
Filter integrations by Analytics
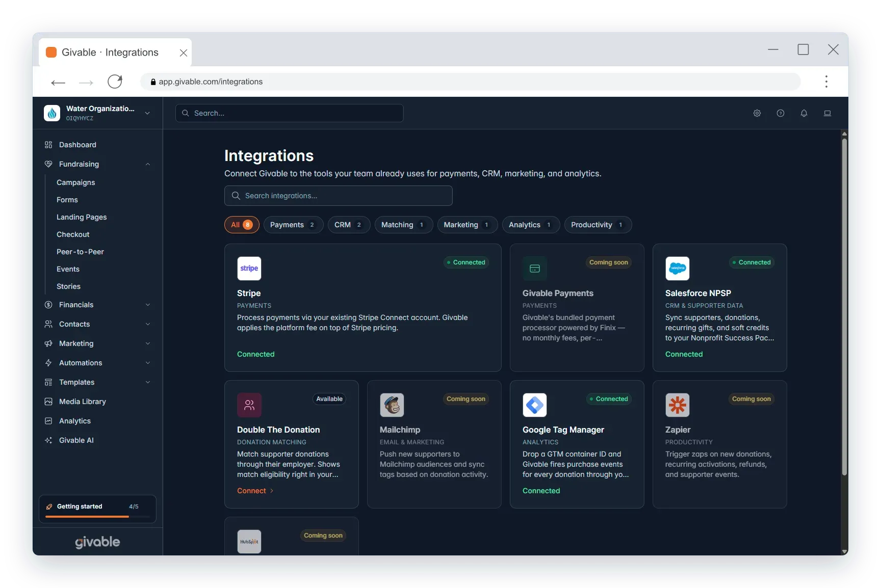click(531, 225)
